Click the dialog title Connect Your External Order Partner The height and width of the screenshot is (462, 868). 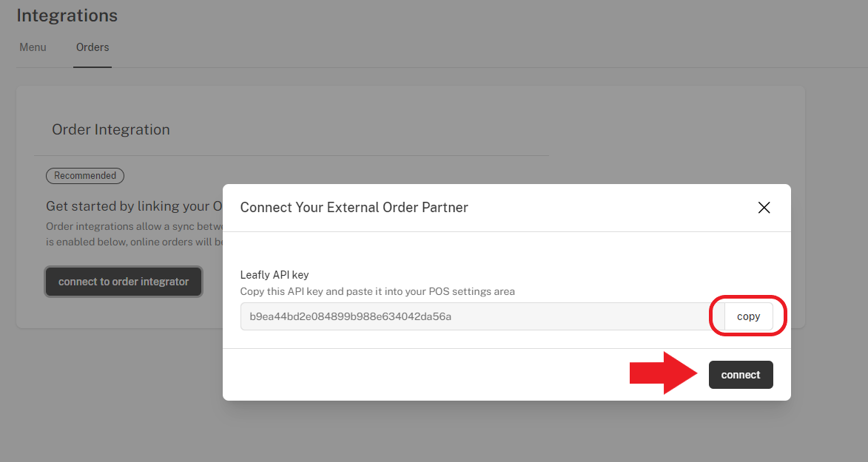pos(354,208)
